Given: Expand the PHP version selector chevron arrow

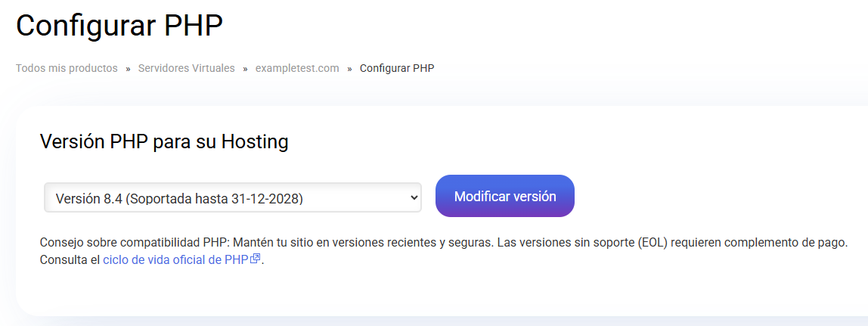Looking at the screenshot, I should point(413,197).
